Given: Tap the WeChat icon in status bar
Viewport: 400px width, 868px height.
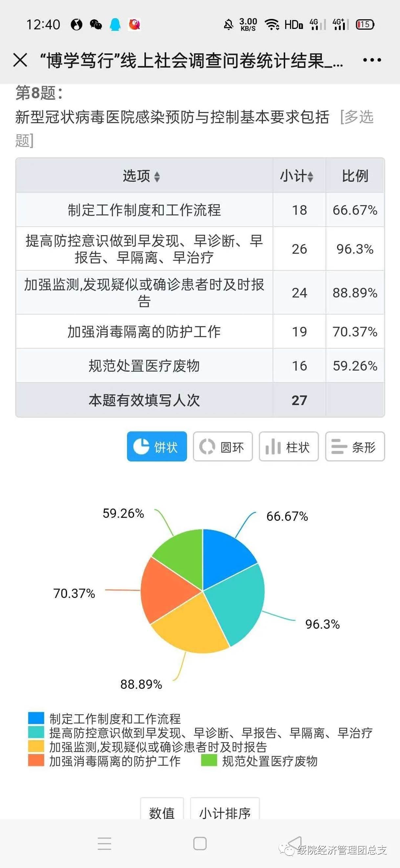Looking at the screenshot, I should [96, 25].
